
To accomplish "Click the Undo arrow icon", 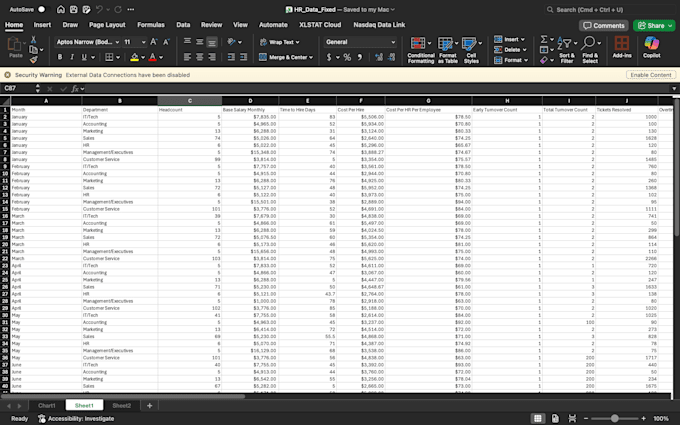I will [x=99, y=9].
